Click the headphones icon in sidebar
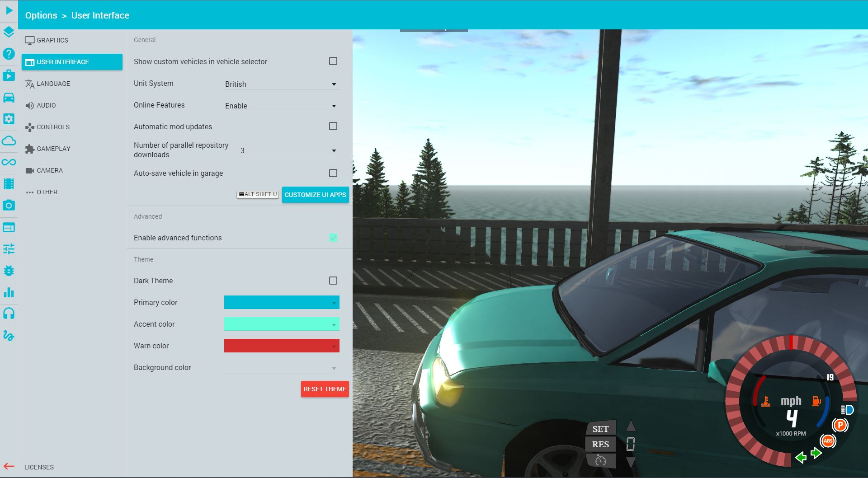This screenshot has width=868, height=478. click(x=9, y=314)
